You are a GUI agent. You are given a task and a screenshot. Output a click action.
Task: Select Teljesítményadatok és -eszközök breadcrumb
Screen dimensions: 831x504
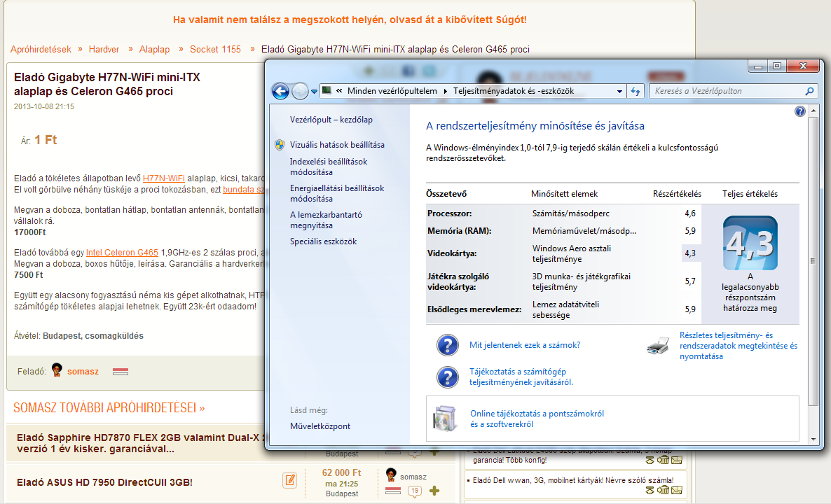(514, 91)
